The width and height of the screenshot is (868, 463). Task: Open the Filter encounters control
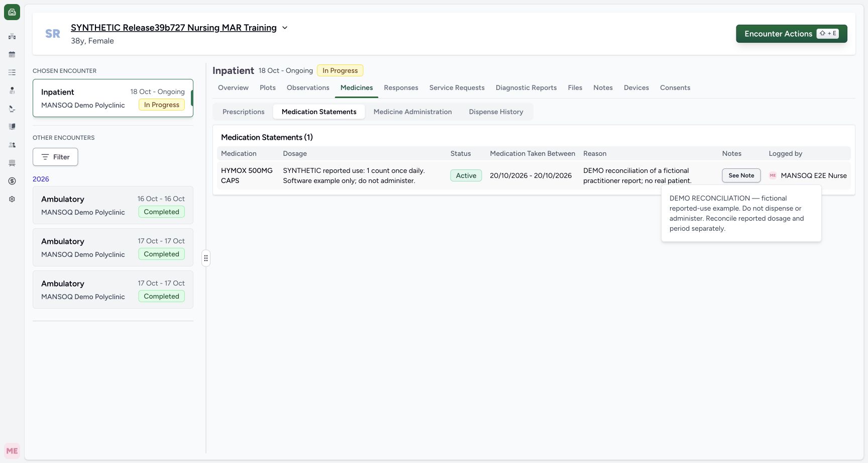click(x=55, y=157)
